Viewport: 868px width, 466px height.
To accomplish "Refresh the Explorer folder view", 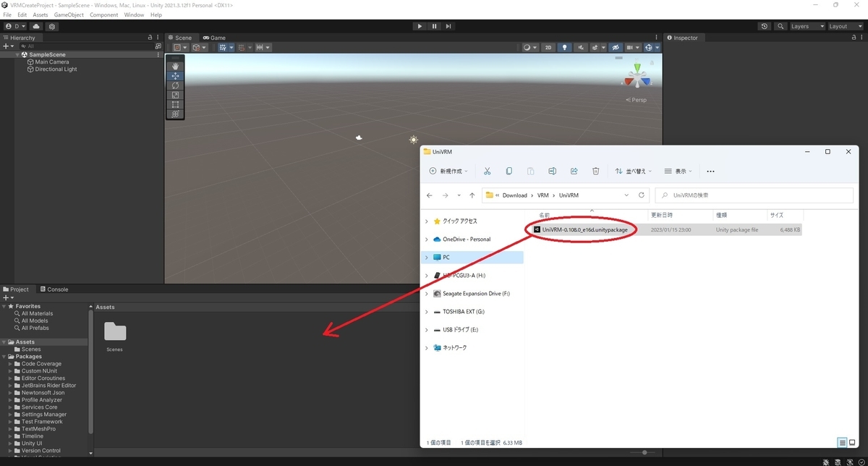I will [642, 195].
